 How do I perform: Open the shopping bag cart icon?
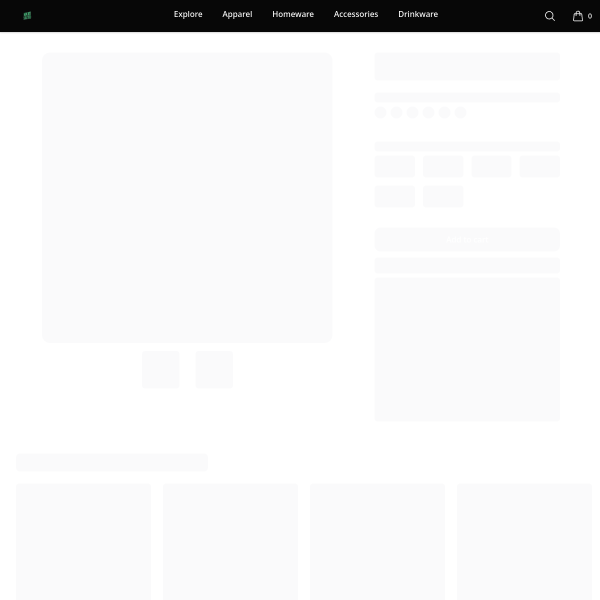[x=578, y=16]
